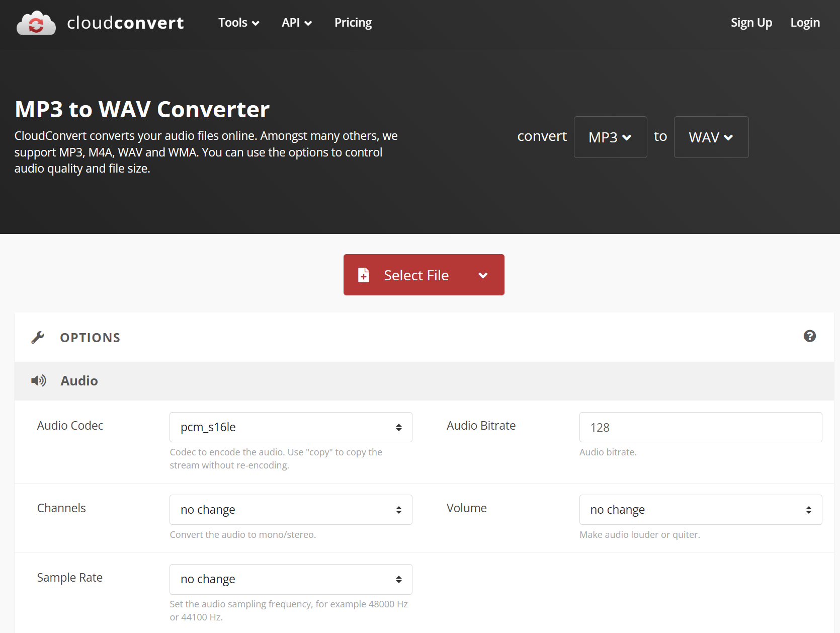This screenshot has height=633, width=840.
Task: Click the cloudconvert brand name text
Action: click(125, 23)
